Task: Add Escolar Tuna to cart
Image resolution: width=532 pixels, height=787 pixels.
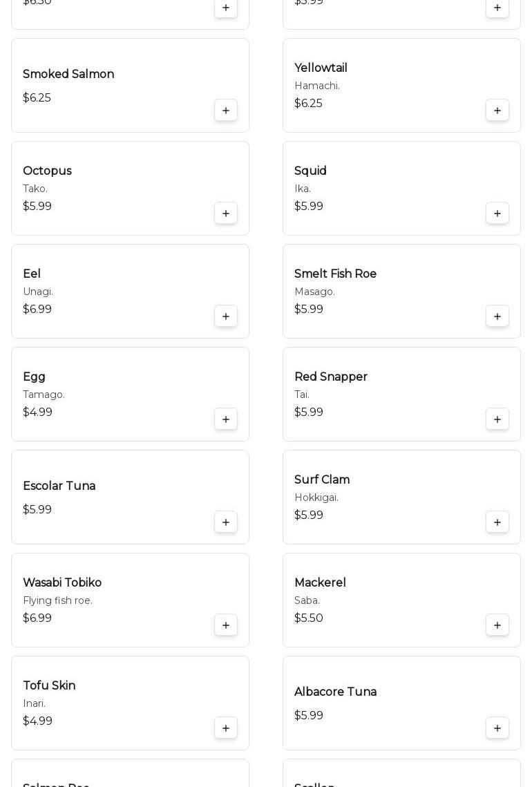Action: [226, 522]
